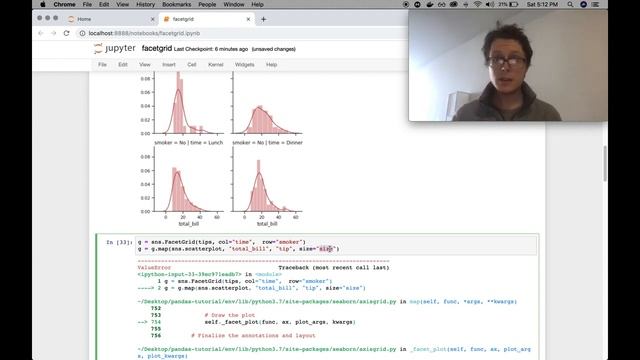Image resolution: width=640 pixels, height=360 pixels.
Task: Open the Jupyter Insert menu
Action: coord(169,64)
